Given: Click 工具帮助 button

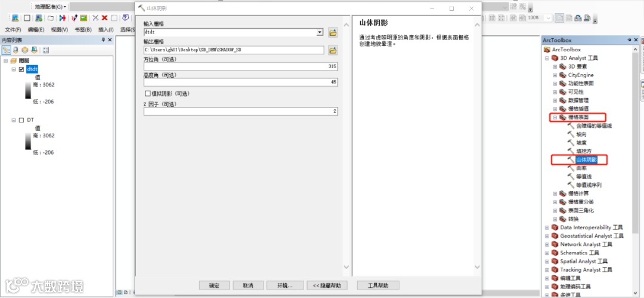Looking at the screenshot, I should click(378, 285).
